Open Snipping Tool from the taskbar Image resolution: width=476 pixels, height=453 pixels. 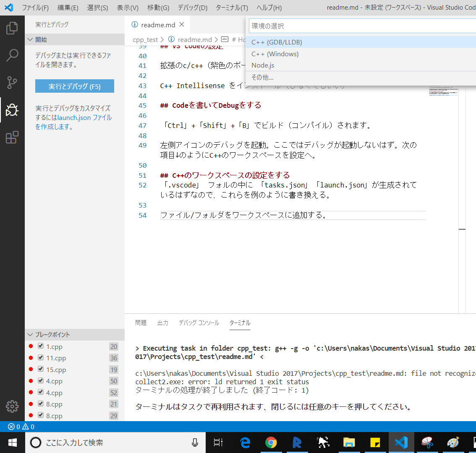(x=427, y=443)
